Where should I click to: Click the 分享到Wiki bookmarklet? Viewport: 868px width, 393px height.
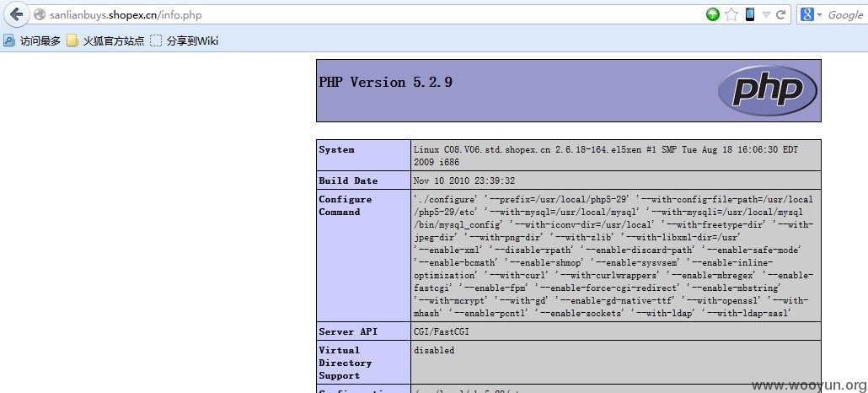point(185,41)
